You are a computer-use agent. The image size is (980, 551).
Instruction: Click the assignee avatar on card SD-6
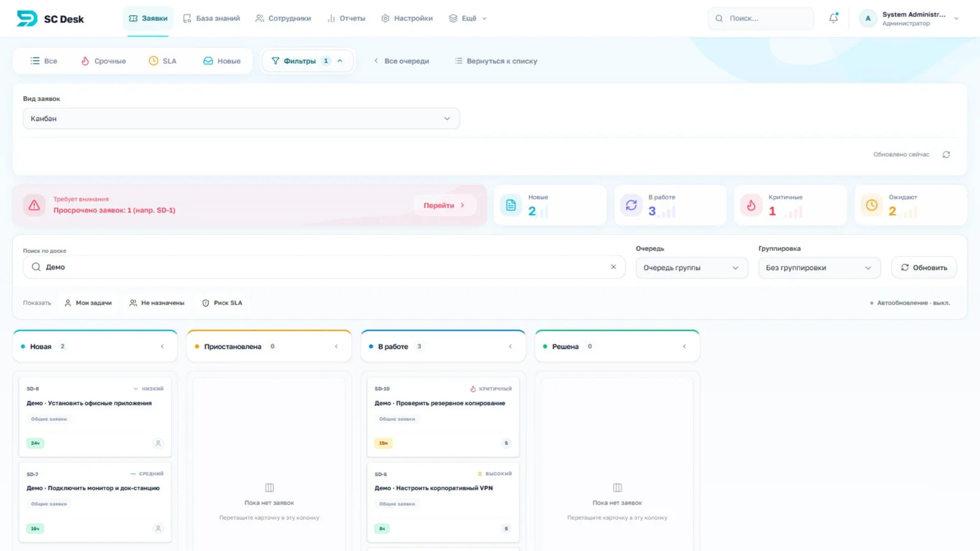(506, 528)
